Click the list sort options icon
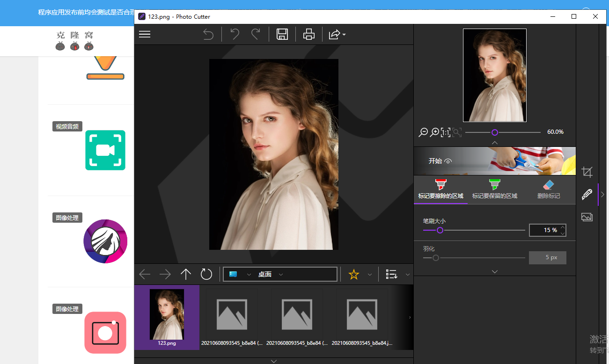Viewport: 609px width, 364px height. 391,275
